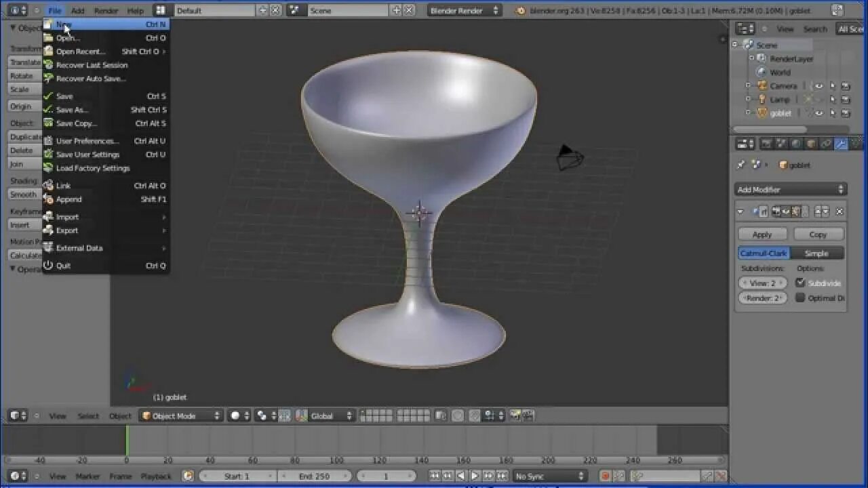Click the viewport shading sphere icon
This screenshot has height=488, width=868.
pos(239,416)
